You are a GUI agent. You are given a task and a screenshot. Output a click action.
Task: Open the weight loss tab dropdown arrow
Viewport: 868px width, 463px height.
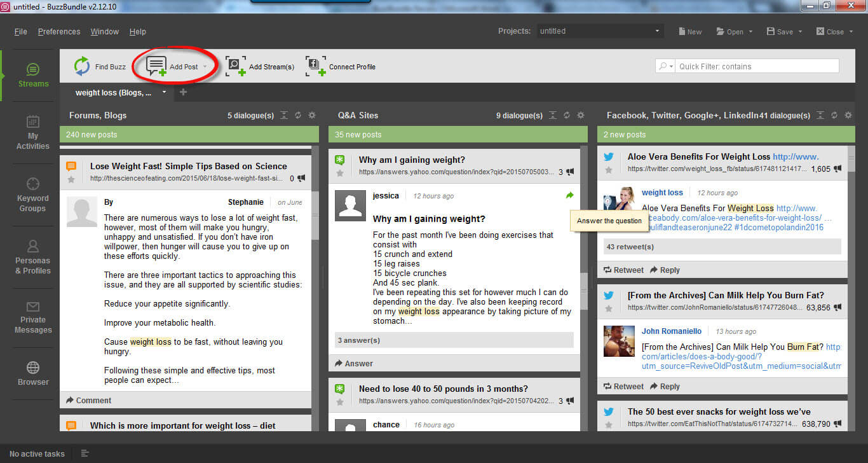coord(164,92)
